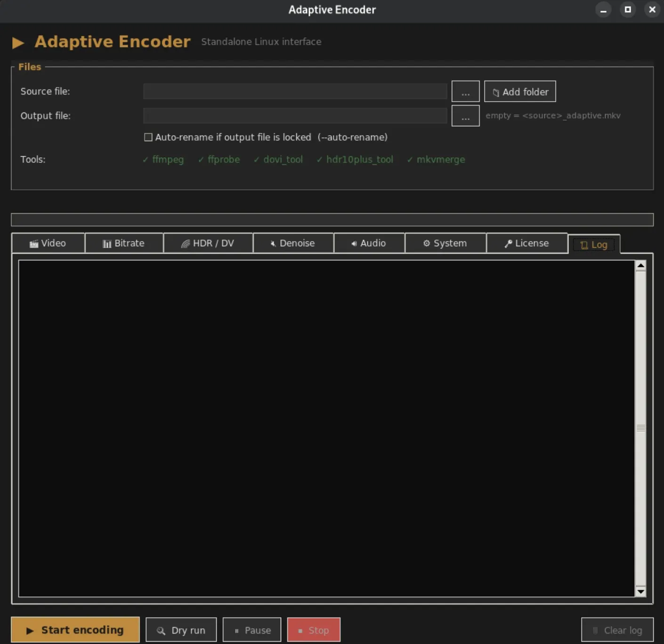Click the ffprobe tool status label

click(219, 160)
